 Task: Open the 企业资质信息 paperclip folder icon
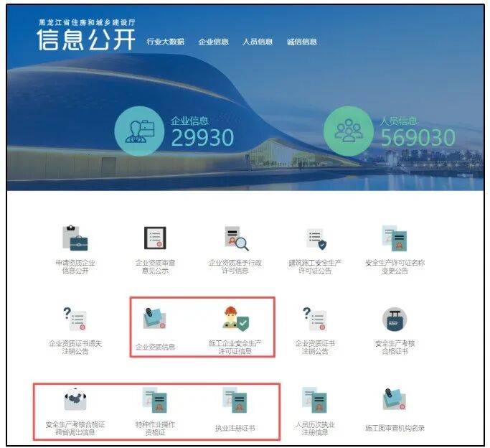155,318
